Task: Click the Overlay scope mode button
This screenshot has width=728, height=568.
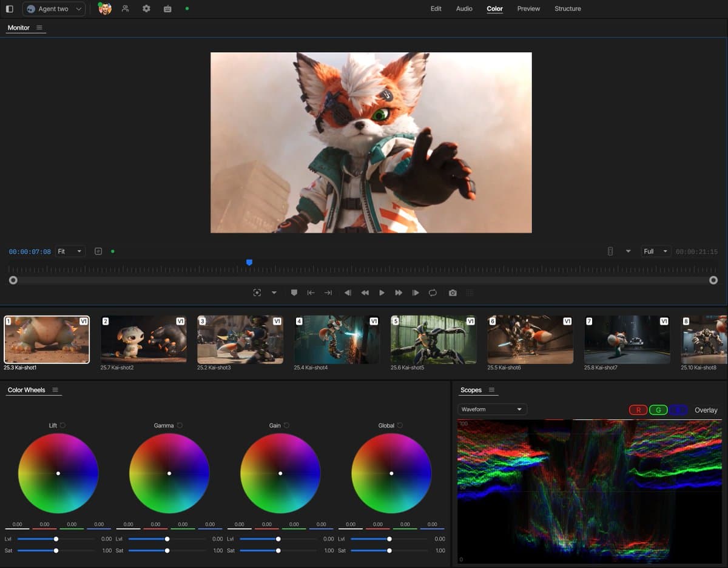Action: pos(706,410)
